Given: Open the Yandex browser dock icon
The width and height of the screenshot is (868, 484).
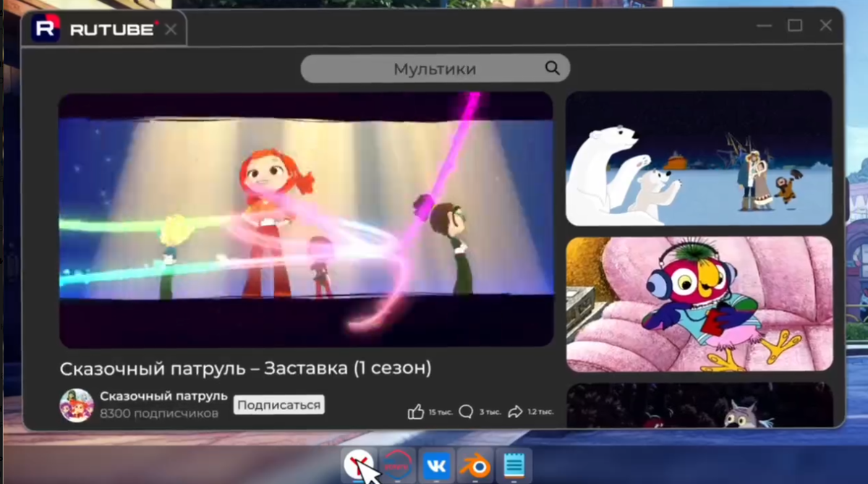Looking at the screenshot, I should 359,465.
